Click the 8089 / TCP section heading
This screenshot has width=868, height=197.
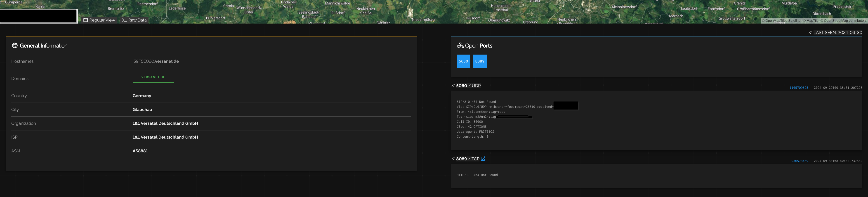click(465, 159)
